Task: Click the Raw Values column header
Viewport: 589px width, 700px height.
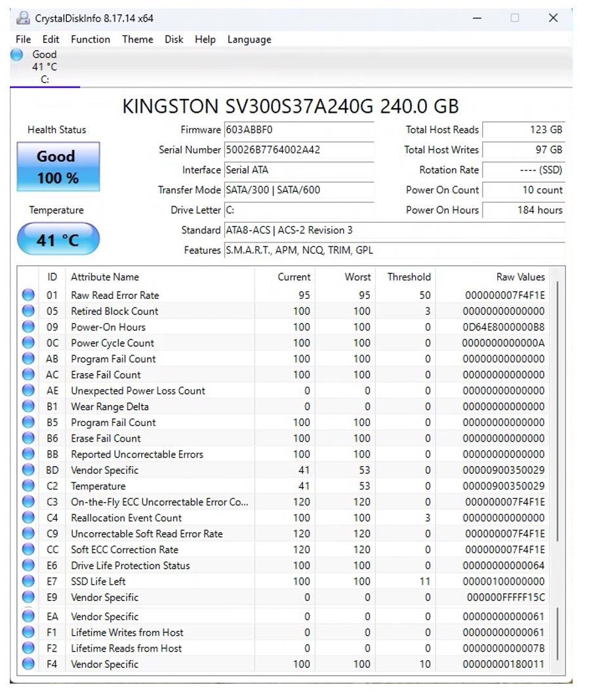Action: pos(493,277)
